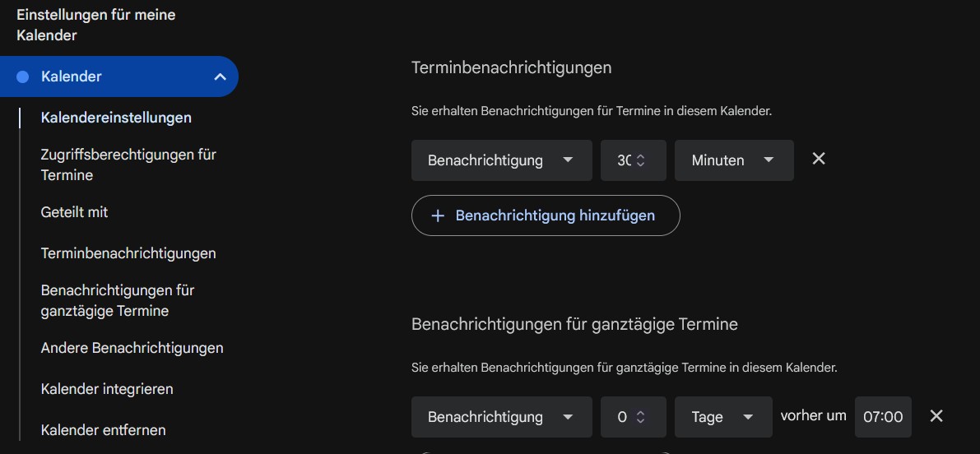Open the Geteilt mit section

(74, 212)
